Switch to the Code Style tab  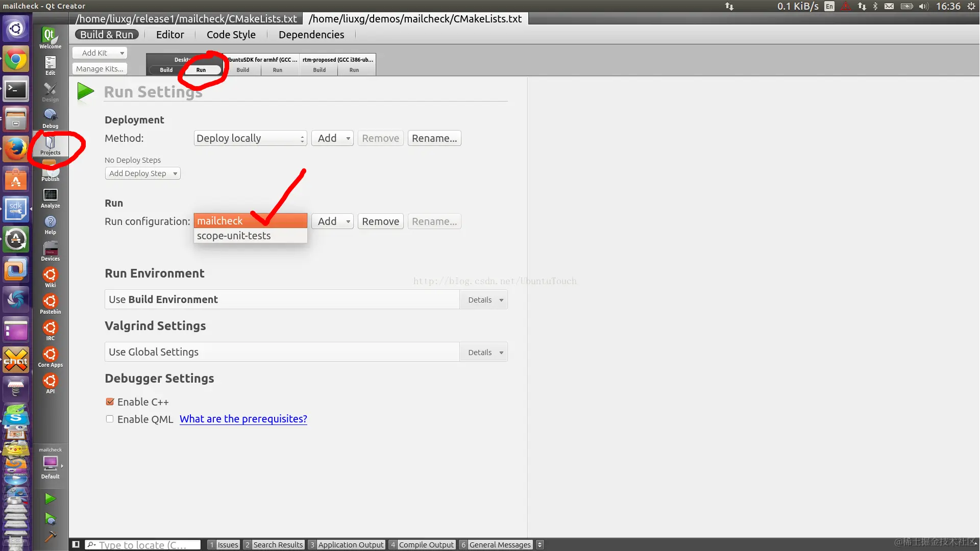click(231, 35)
